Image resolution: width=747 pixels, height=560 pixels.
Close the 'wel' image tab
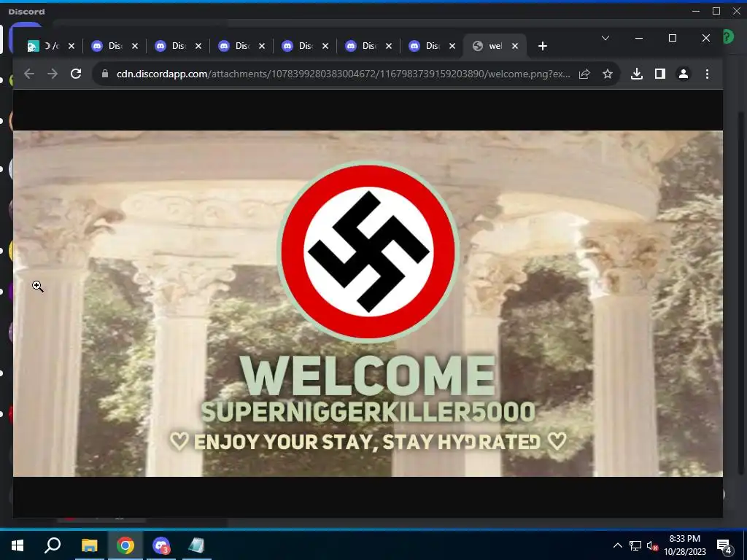tap(515, 46)
